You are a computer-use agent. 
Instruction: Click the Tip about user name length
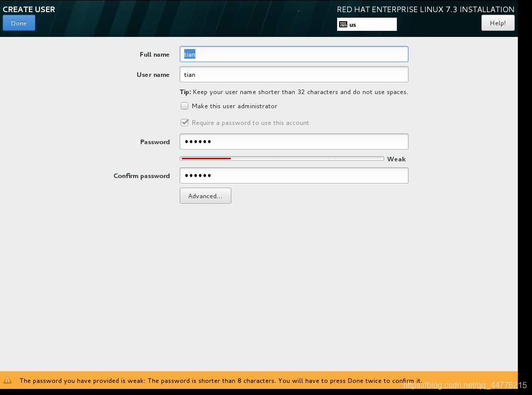pos(294,92)
